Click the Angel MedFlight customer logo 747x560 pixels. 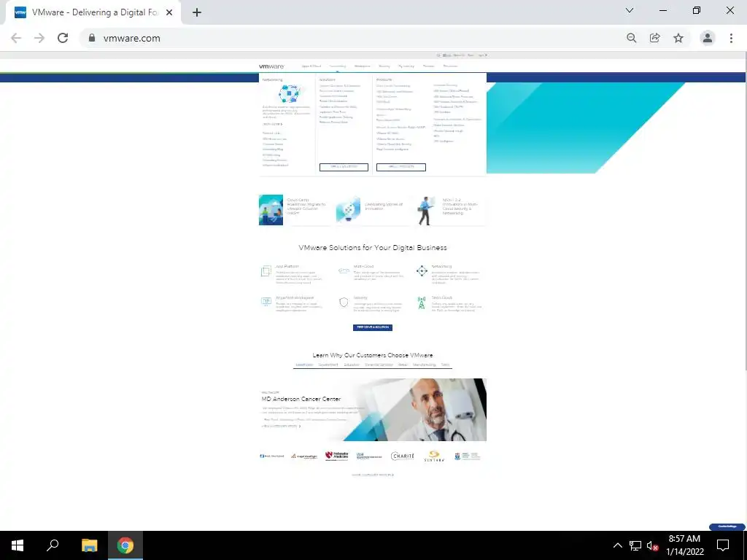click(x=304, y=456)
